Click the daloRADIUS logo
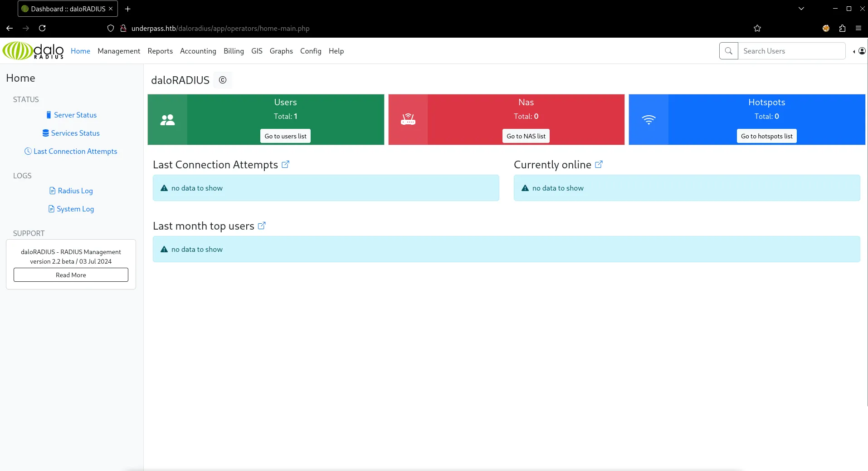This screenshot has width=868, height=471. 33,51
